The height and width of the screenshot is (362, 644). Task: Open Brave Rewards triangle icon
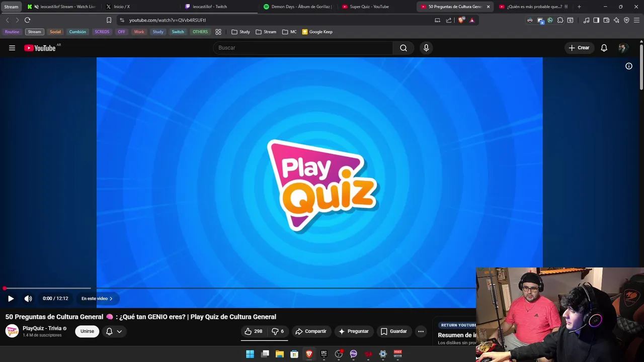472,20
